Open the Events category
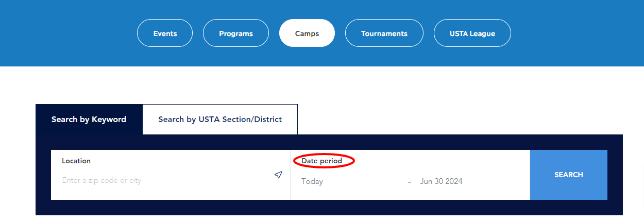The image size is (644, 222). coord(165,33)
